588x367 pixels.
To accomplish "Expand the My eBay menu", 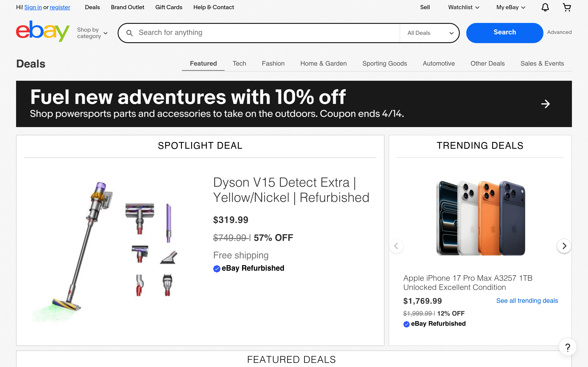I will [511, 7].
